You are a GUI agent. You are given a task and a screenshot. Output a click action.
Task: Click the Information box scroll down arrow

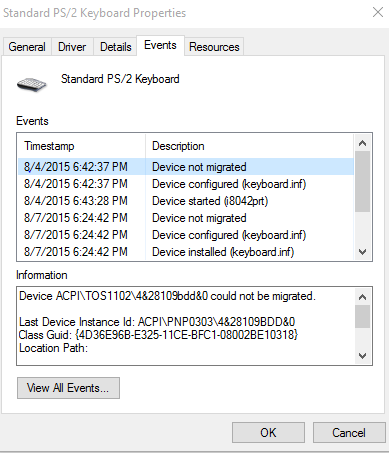362,355
